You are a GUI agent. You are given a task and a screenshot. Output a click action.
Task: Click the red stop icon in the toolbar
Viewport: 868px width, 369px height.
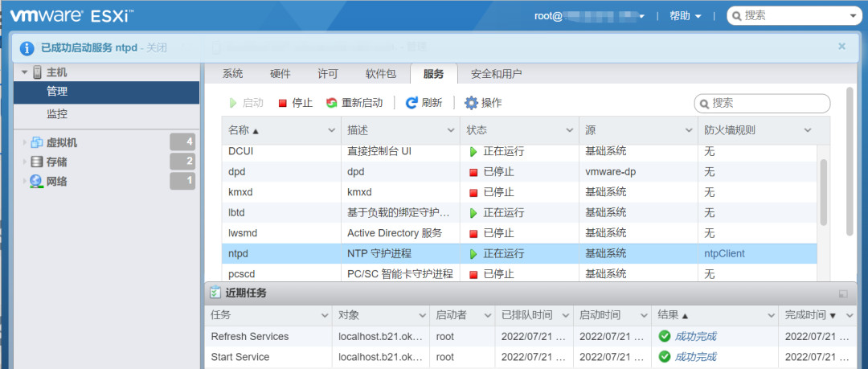(x=283, y=103)
